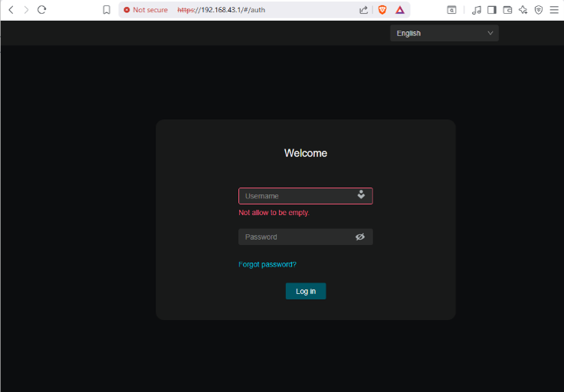564x392 pixels.
Task: Go back to the previous page
Action: click(11, 10)
